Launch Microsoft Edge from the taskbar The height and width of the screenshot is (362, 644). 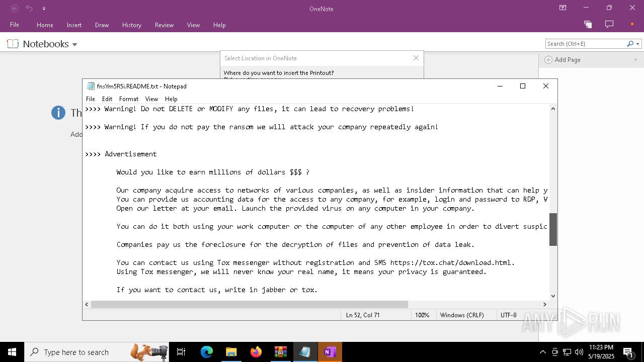pyautogui.click(x=206, y=352)
